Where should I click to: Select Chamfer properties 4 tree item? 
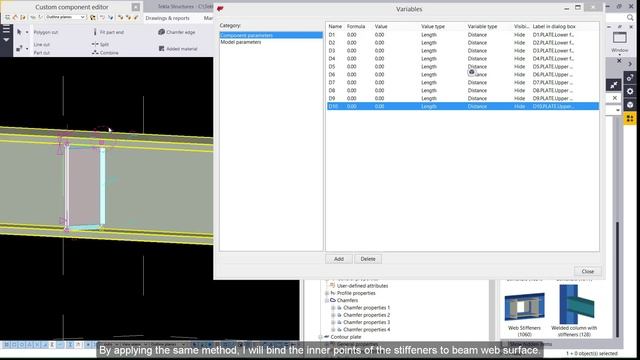click(x=367, y=330)
